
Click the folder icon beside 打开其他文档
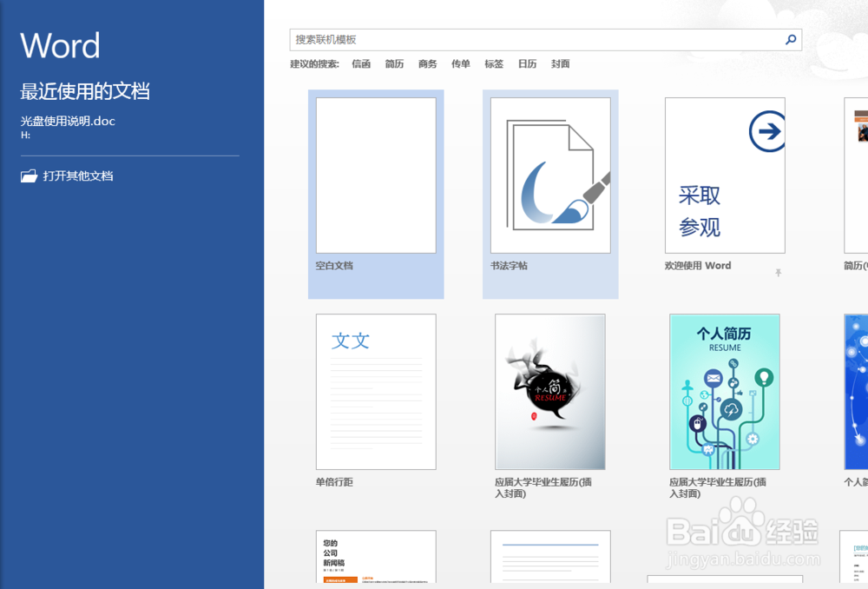(29, 176)
